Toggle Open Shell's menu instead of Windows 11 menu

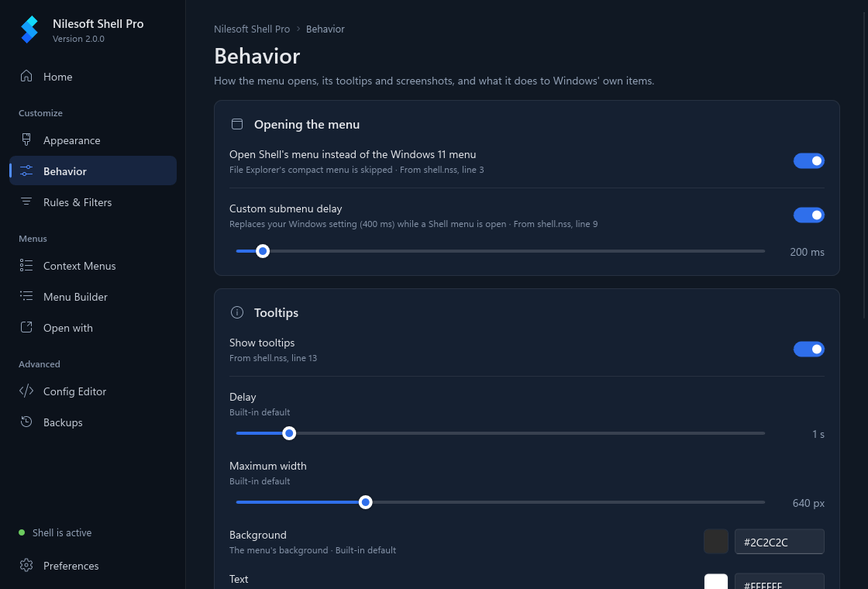(809, 161)
